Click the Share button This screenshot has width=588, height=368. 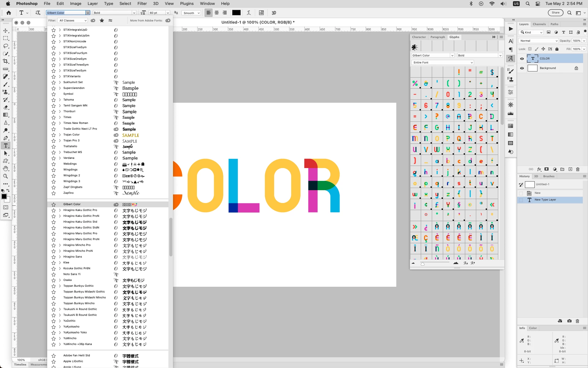pos(556,13)
